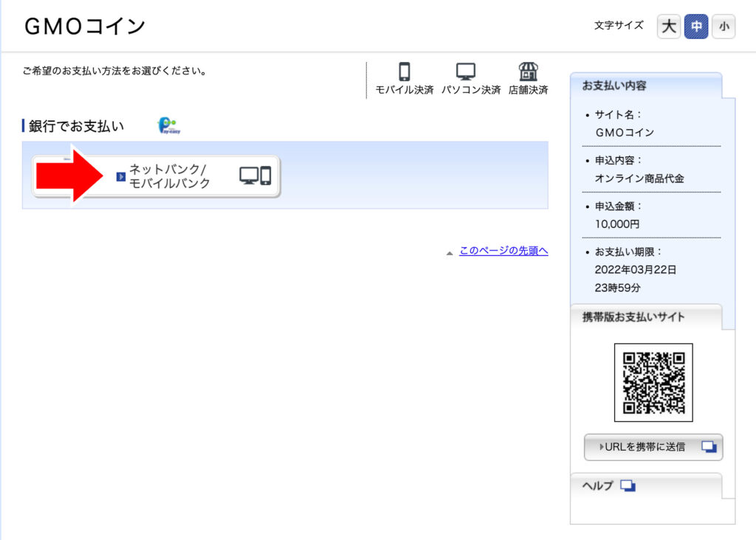Click the モバイル決済 phone icon
This screenshot has width=756, height=540.
pos(405,72)
